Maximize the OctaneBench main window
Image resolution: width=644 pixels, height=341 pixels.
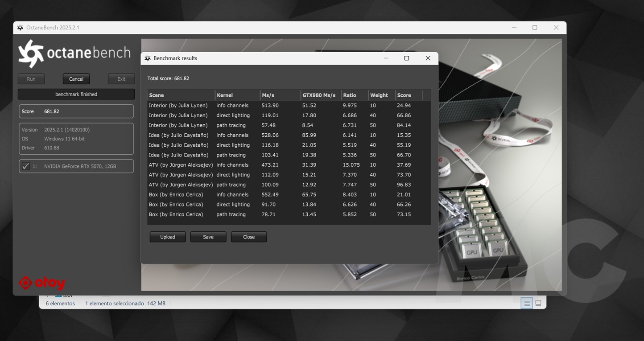[x=535, y=28]
